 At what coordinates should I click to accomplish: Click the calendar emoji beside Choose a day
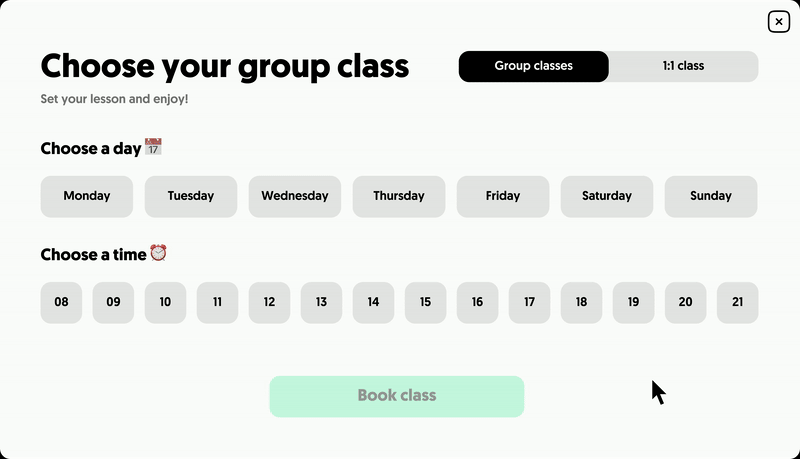pos(153,147)
